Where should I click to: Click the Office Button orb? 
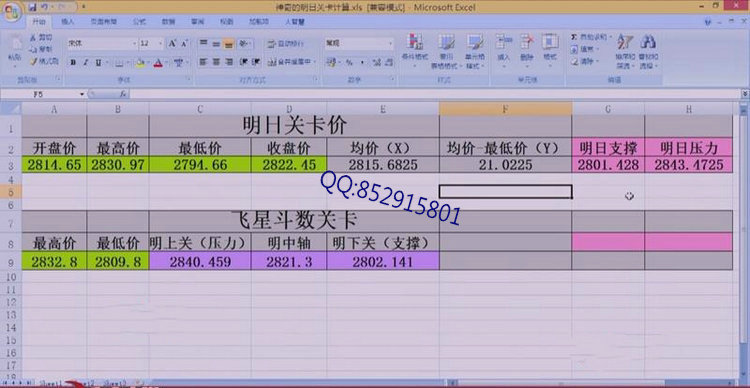click(x=12, y=12)
